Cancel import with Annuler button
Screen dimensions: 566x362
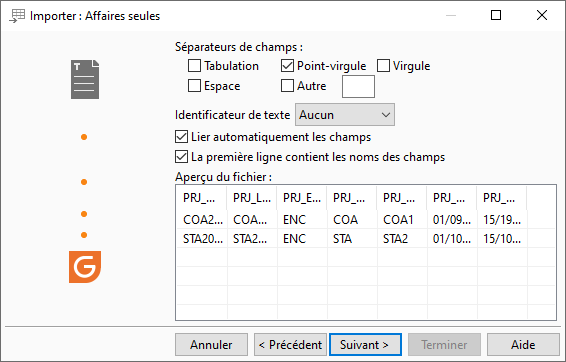212,345
